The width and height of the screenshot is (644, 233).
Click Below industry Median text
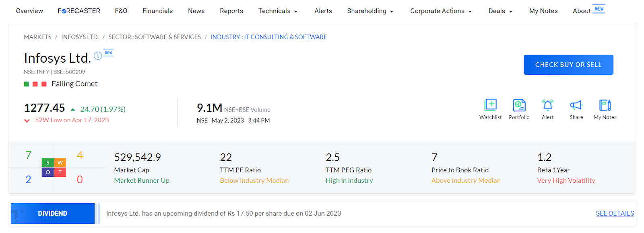click(x=254, y=181)
